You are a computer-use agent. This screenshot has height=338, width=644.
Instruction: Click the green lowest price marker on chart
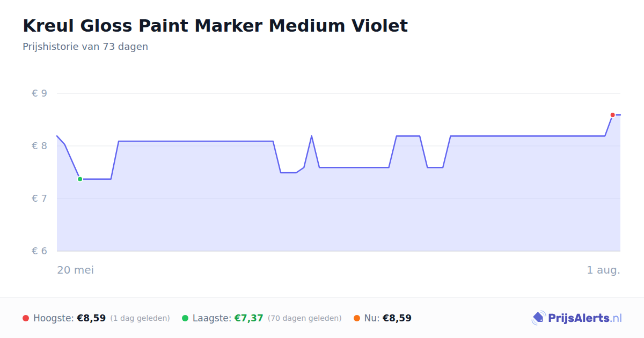point(80,179)
